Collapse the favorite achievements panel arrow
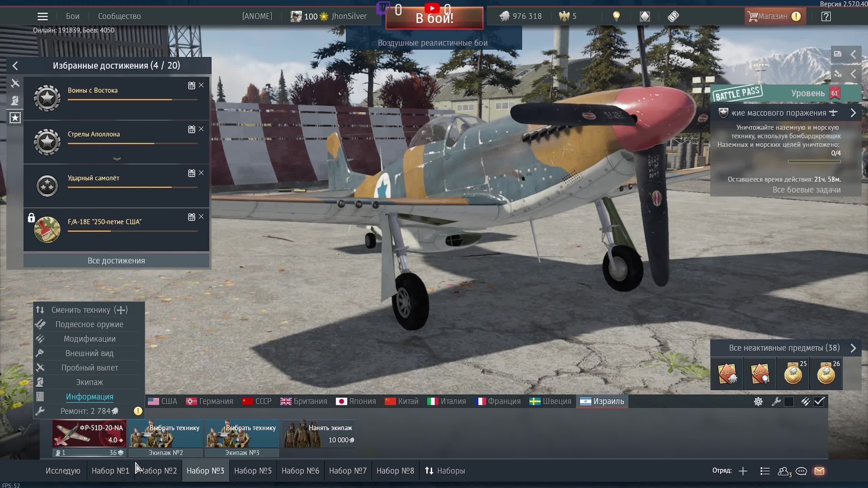The image size is (868, 488). point(15,66)
